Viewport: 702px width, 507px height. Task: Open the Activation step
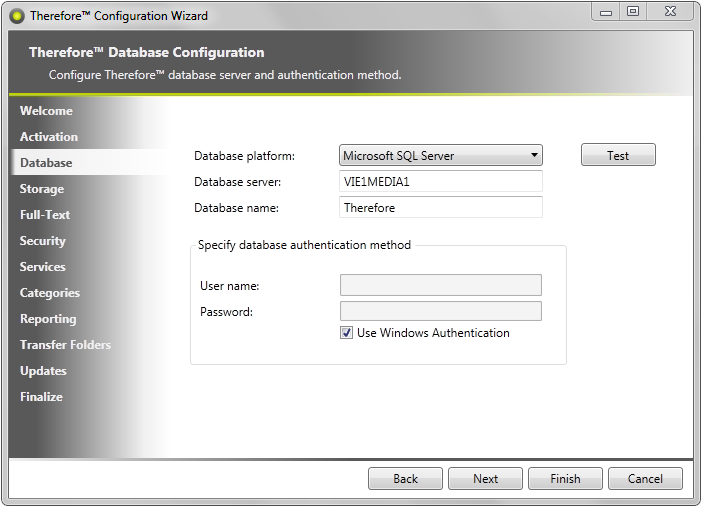point(49,137)
